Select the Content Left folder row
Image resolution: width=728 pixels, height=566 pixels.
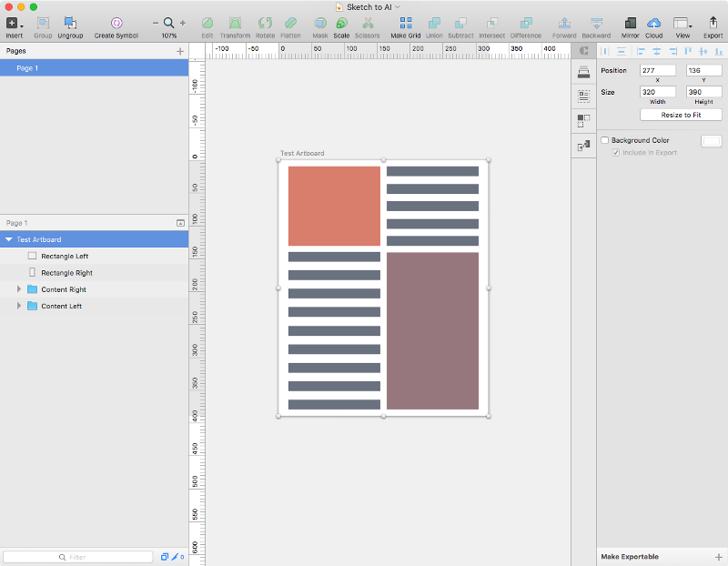coord(95,306)
